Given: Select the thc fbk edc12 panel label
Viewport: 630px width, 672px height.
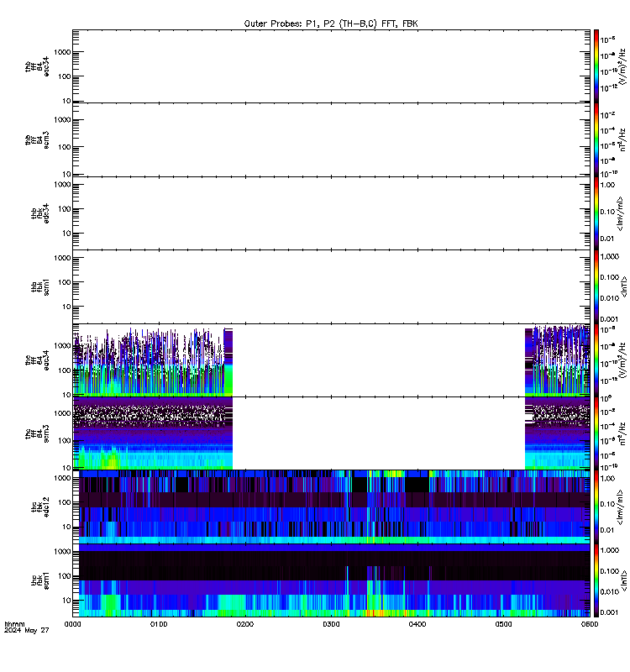Looking at the screenshot, I should (x=39, y=507).
